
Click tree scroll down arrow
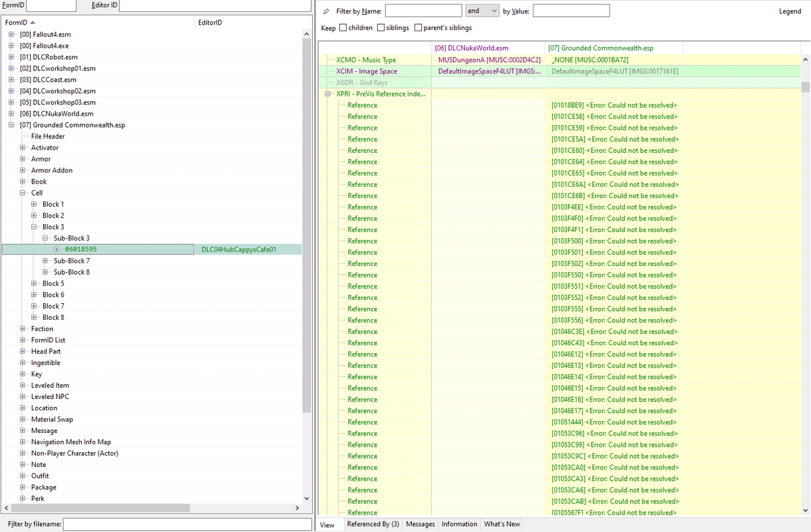coord(306,498)
